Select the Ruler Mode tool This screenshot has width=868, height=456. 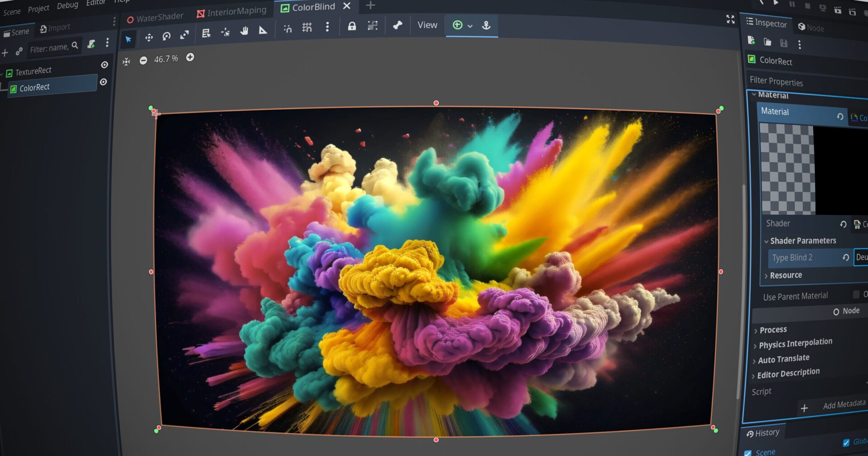point(263,30)
